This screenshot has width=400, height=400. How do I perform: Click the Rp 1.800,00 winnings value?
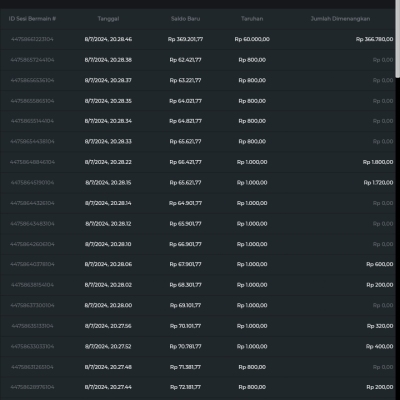[378, 162]
